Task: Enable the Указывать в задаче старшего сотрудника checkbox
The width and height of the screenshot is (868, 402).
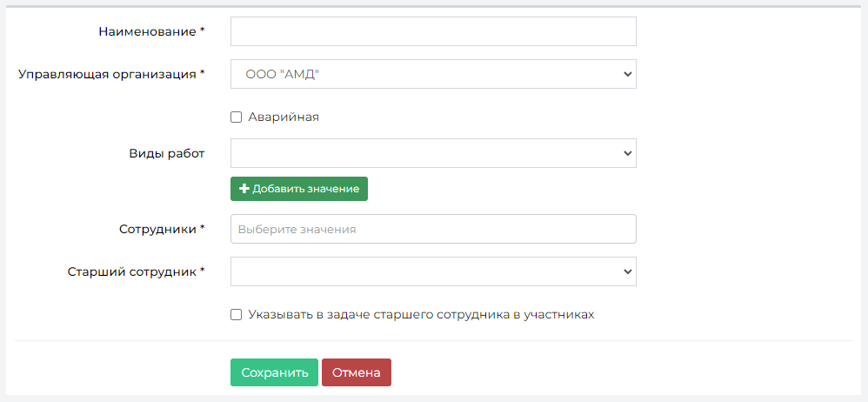Action: (x=237, y=314)
